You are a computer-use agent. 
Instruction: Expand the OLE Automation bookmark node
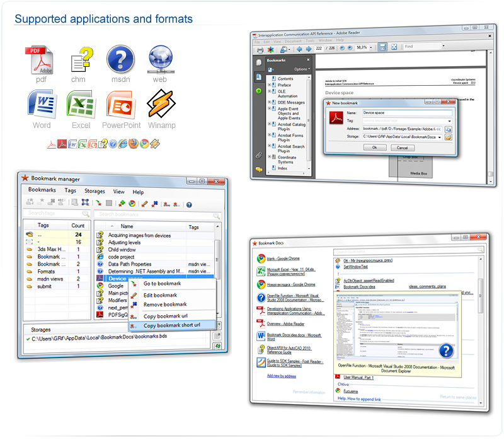point(270,91)
